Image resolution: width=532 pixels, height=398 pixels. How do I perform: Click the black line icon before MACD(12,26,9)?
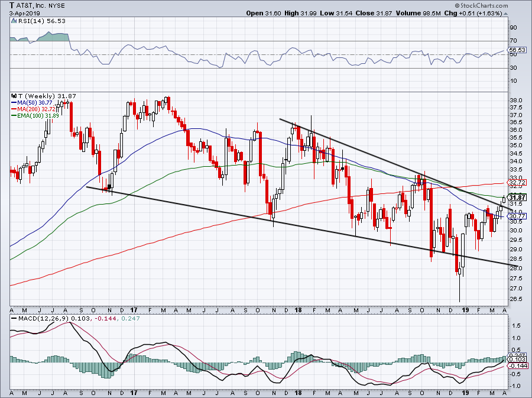(14, 319)
